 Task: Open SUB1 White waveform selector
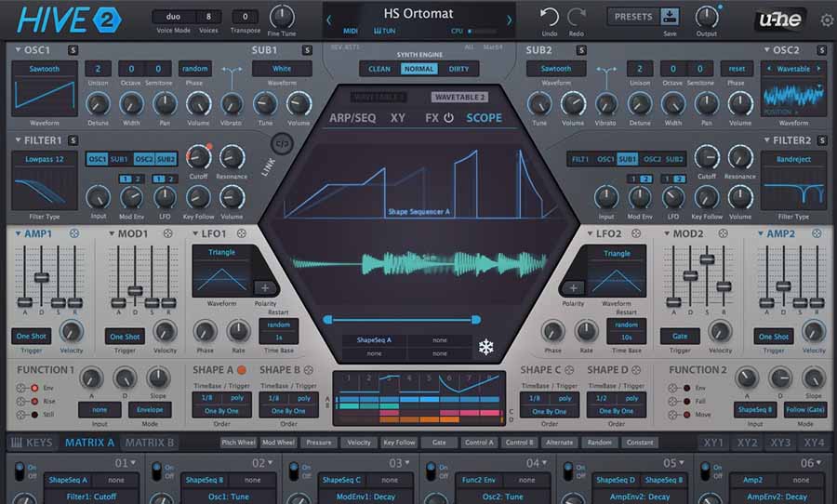click(282, 68)
